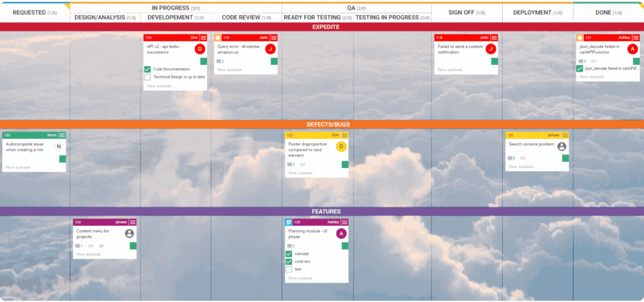Click Ashley's avatar on Planning module card
Screen dimensions: 644x302
point(341,233)
